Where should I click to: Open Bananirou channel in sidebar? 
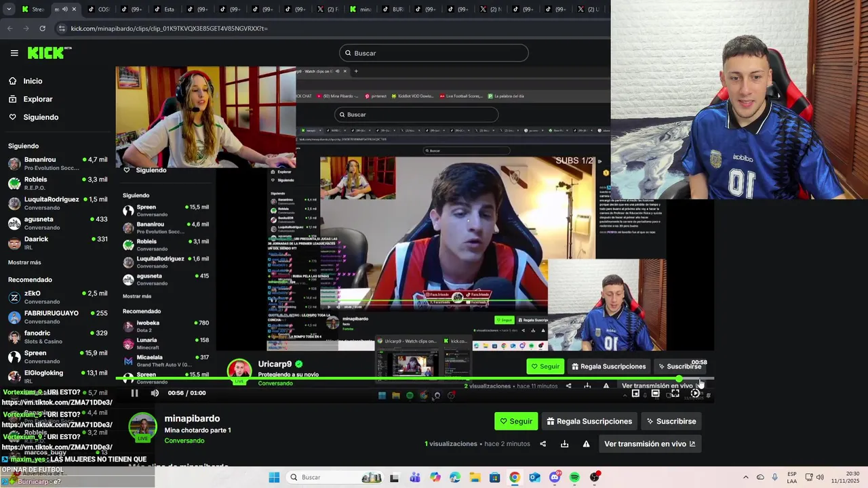click(x=58, y=163)
